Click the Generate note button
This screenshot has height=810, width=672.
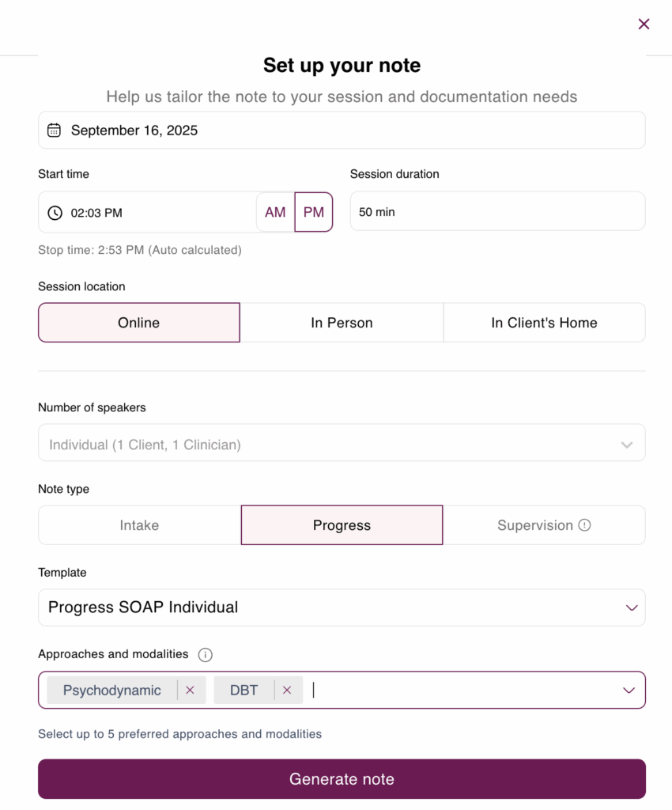[x=342, y=779]
